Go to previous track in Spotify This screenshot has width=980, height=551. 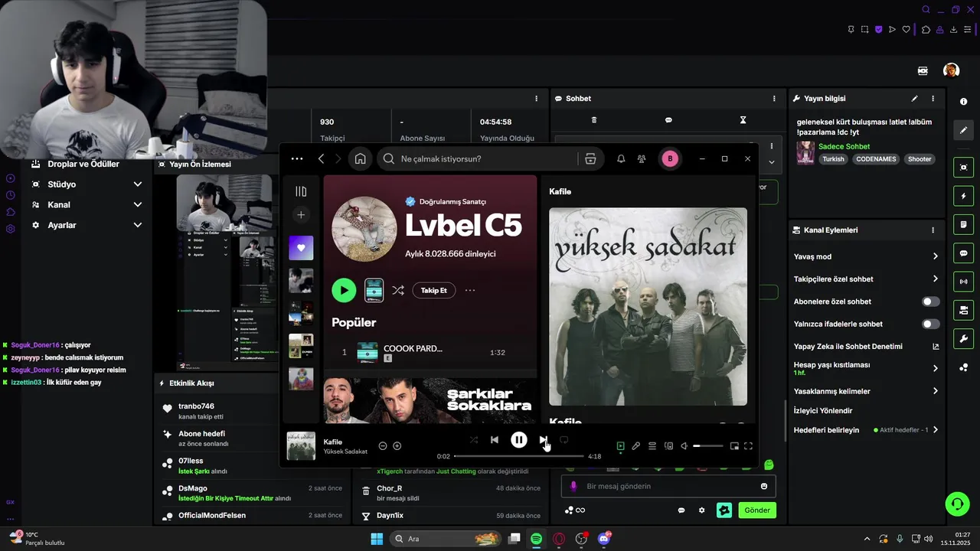pyautogui.click(x=495, y=440)
